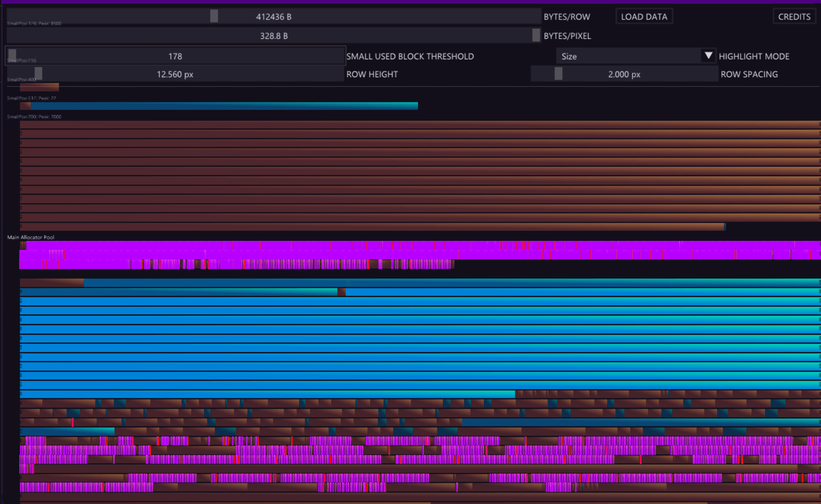Screen dimensions: 821x504
Task: Click the HIGHLIGHT MODE label
Action: [x=754, y=56]
